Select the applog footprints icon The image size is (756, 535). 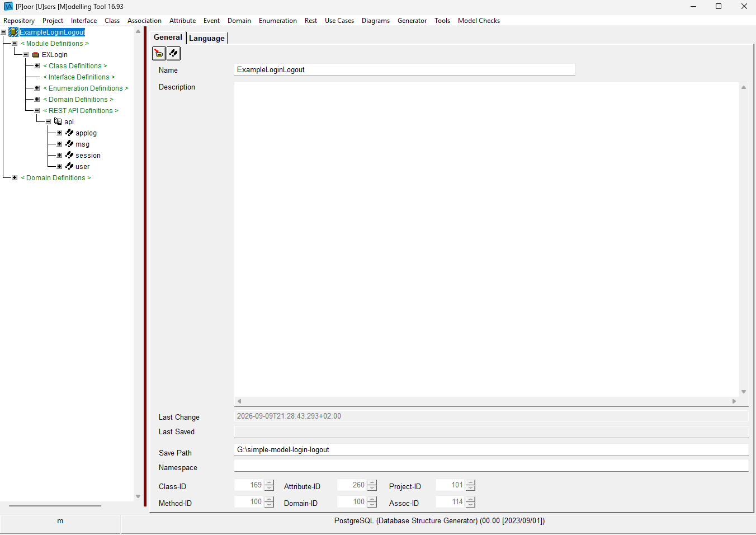tap(69, 133)
